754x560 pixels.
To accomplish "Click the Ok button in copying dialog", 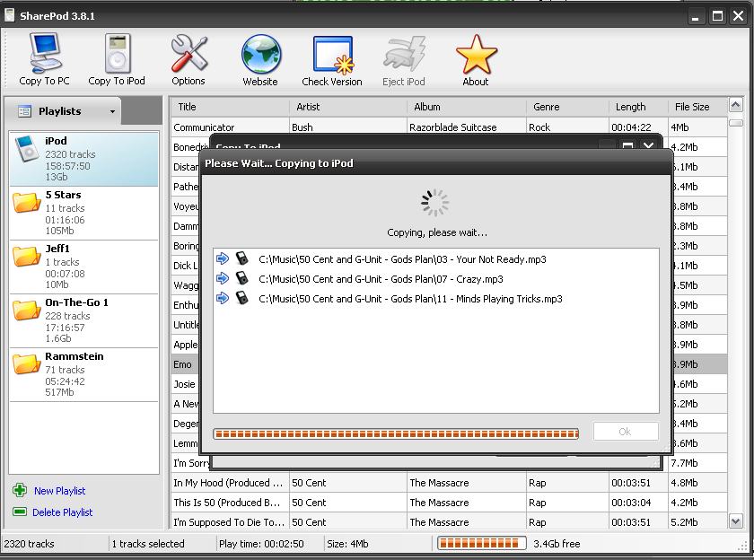I will point(626,431).
